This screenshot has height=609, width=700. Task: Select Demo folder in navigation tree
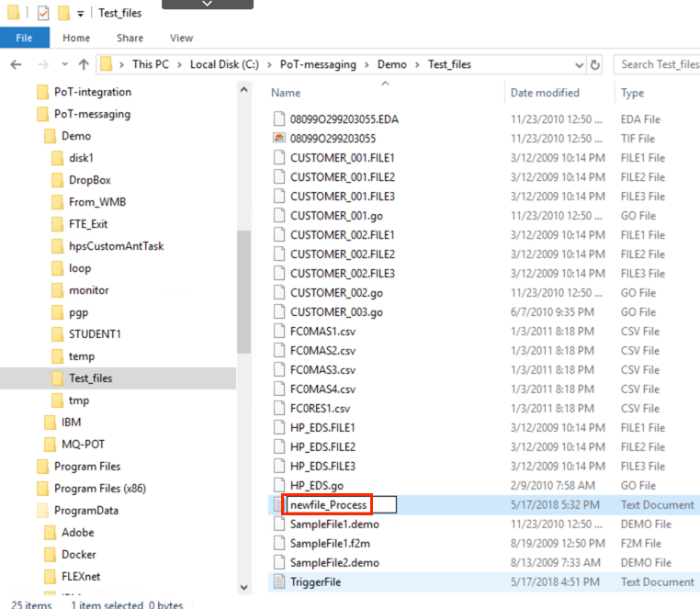point(76,136)
